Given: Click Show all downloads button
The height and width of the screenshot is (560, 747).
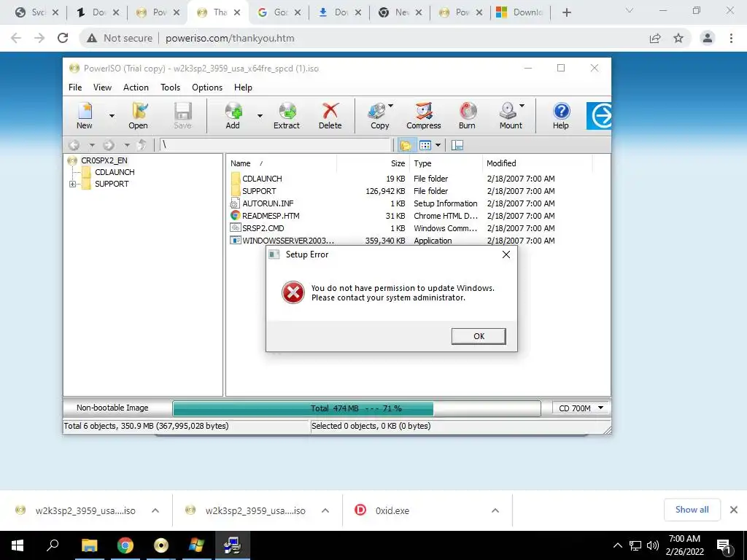Looking at the screenshot, I should point(692,510).
